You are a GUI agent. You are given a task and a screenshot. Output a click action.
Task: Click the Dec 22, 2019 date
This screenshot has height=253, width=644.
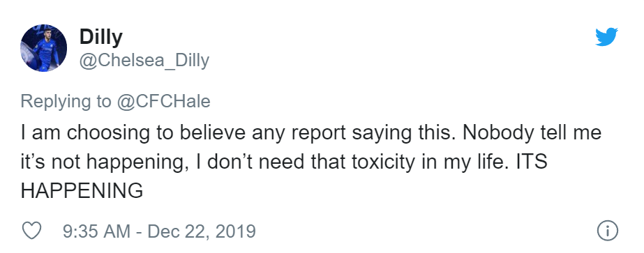click(x=201, y=231)
